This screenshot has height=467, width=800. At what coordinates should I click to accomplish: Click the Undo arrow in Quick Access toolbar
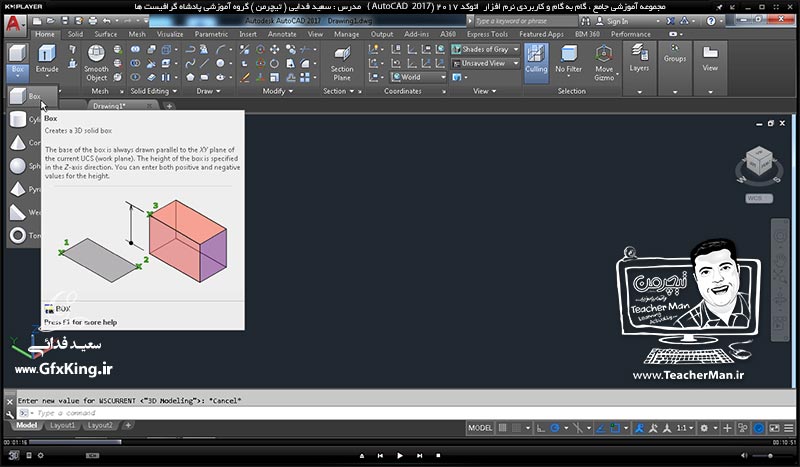(x=107, y=21)
